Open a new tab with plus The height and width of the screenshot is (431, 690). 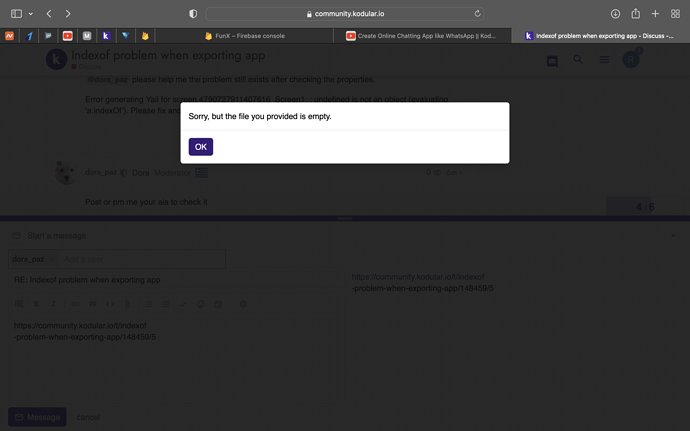[655, 14]
